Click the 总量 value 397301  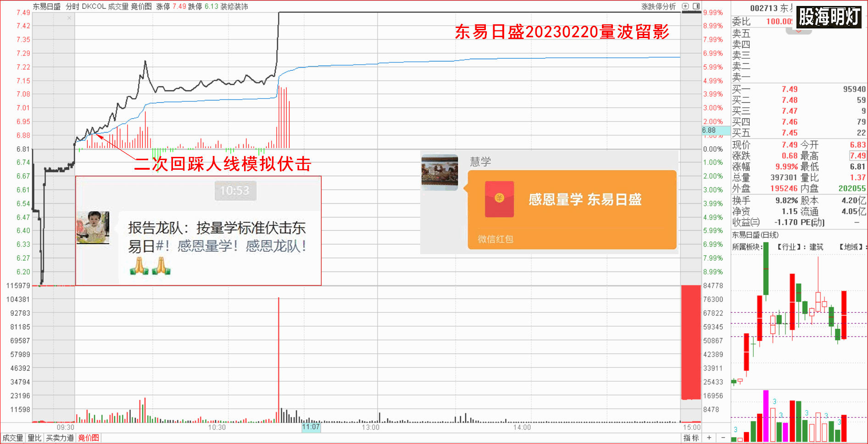coord(784,178)
